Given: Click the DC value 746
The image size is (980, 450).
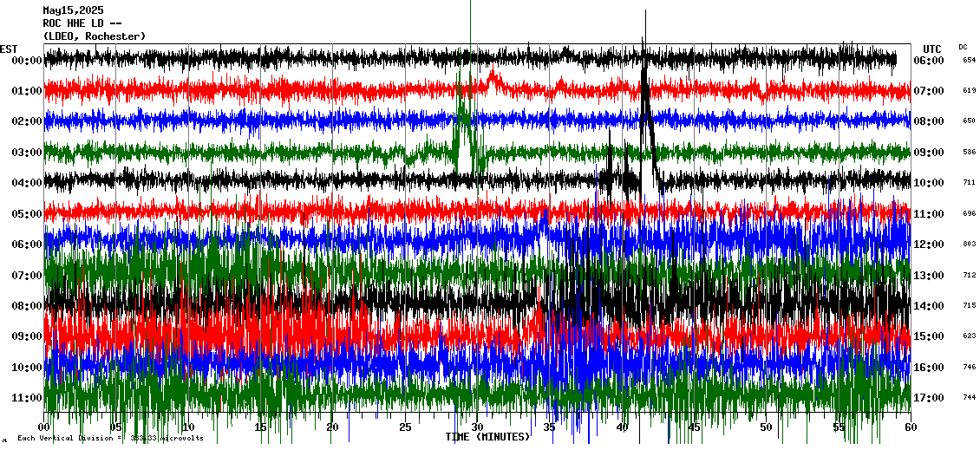Looking at the screenshot, I should click(x=969, y=368).
